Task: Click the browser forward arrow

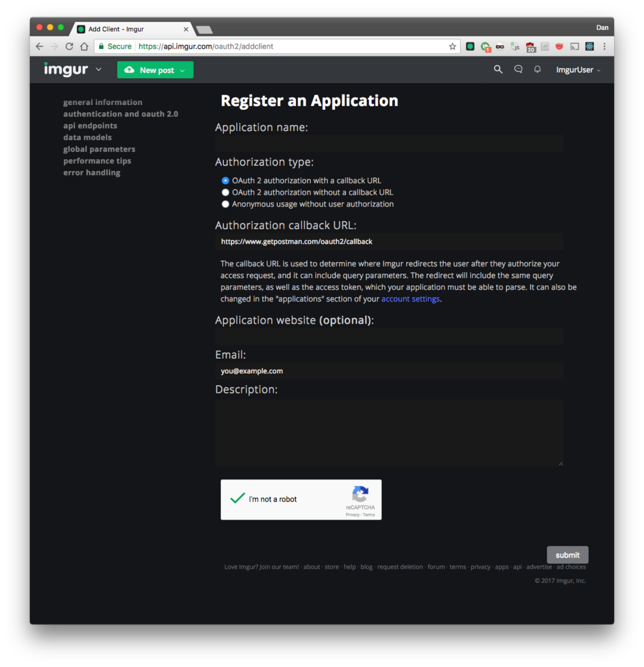Action: pos(54,46)
